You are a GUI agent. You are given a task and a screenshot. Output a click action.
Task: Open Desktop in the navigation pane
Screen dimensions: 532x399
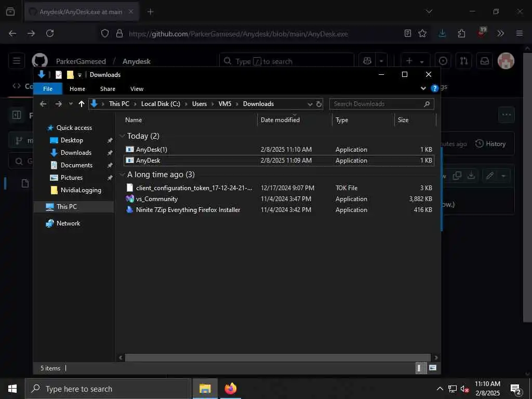pos(72,140)
